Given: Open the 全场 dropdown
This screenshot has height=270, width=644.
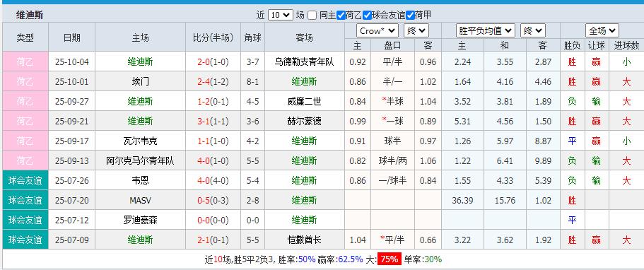Looking at the screenshot, I should point(602,31).
